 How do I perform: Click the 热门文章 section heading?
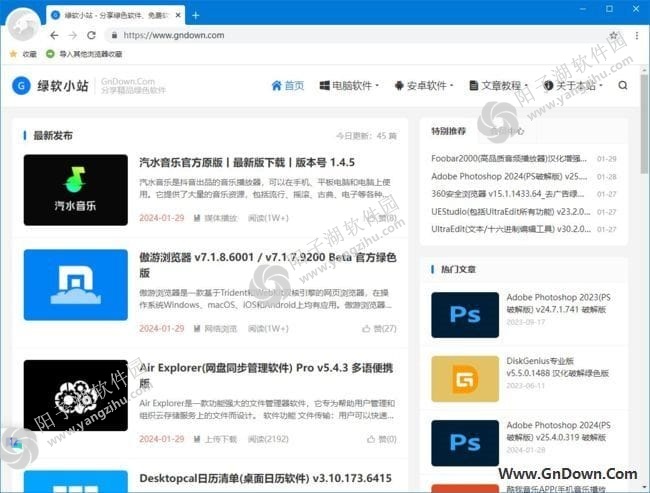(x=458, y=270)
